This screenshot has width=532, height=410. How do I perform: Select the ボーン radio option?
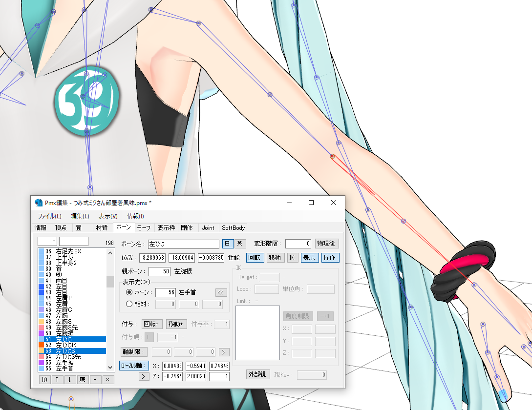(x=129, y=292)
